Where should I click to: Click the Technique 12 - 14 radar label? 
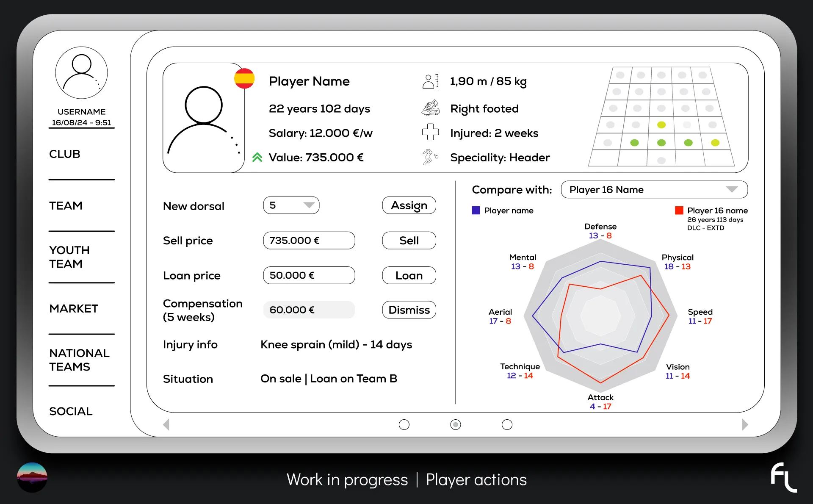520,371
